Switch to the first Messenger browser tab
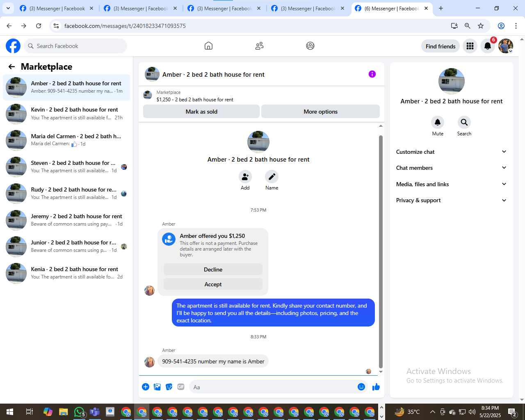Viewport: 525px width, 420px height. (x=56, y=8)
